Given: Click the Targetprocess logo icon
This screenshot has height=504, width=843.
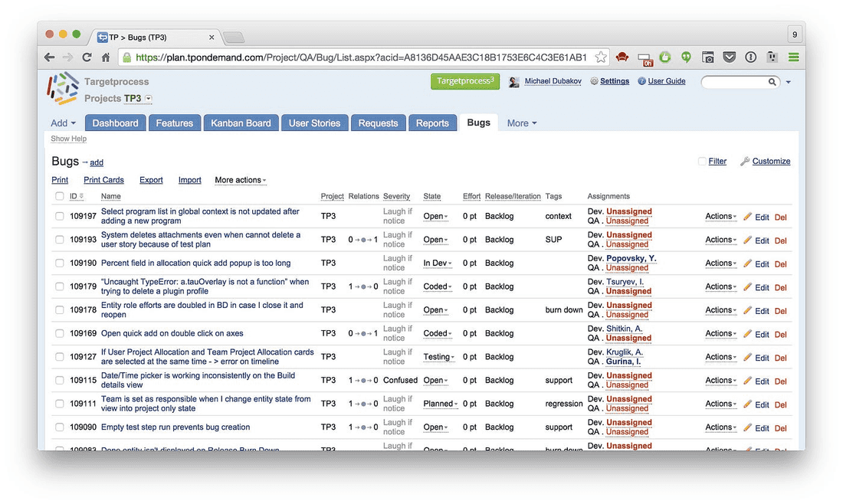Looking at the screenshot, I should point(62,89).
